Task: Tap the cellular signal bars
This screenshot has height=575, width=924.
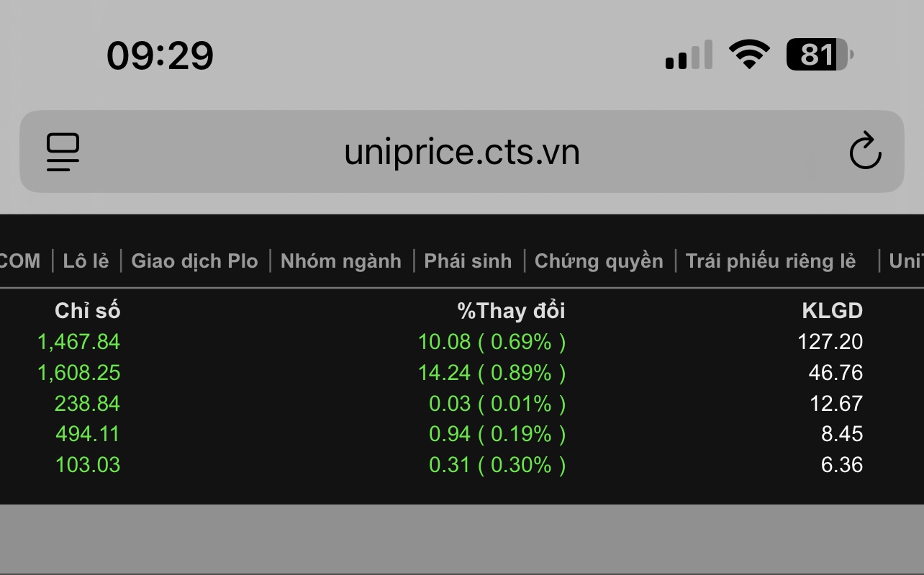Action: point(689,55)
